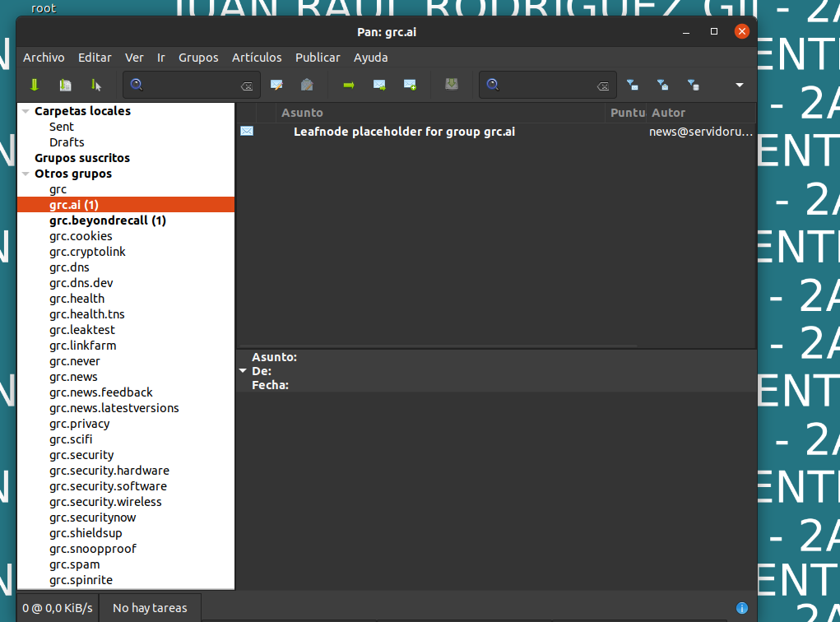
Task: Toggle the match only cached articles filter
Action: pyautogui.click(x=662, y=85)
